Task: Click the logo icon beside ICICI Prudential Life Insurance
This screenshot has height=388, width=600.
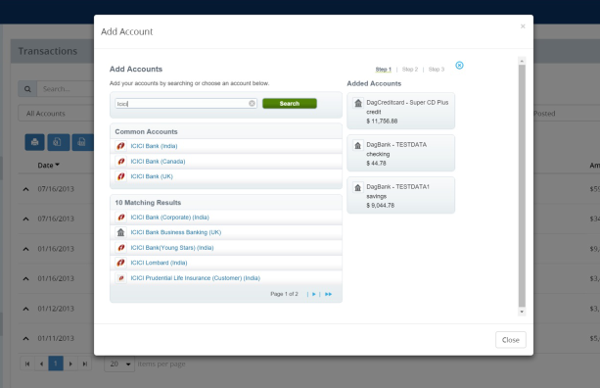Action: click(121, 278)
